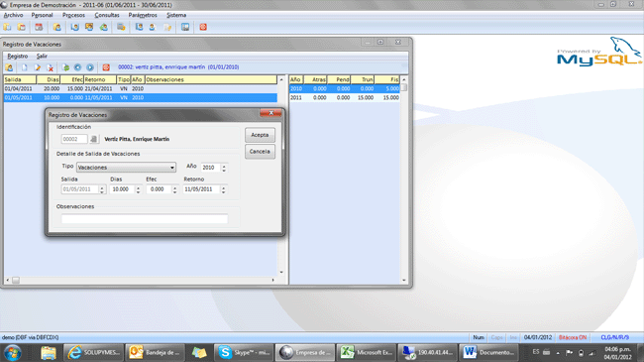The image size is (644, 362).
Task: Click the horizontal scrollbar thumb under vacation list
Action: point(16,280)
